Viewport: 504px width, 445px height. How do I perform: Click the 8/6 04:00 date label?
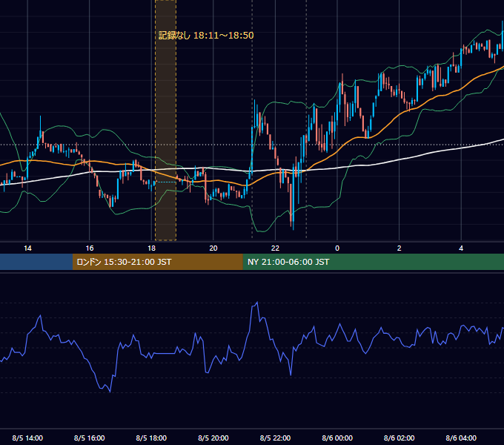coord(461,438)
